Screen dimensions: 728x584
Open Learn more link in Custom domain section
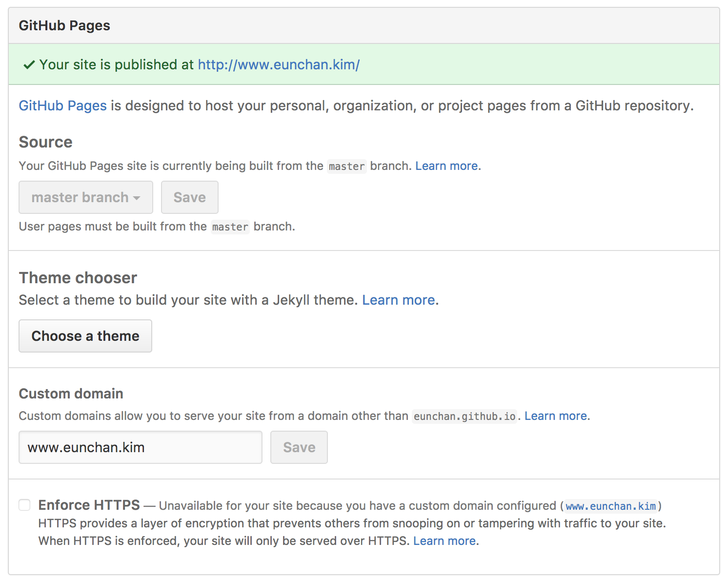point(556,416)
